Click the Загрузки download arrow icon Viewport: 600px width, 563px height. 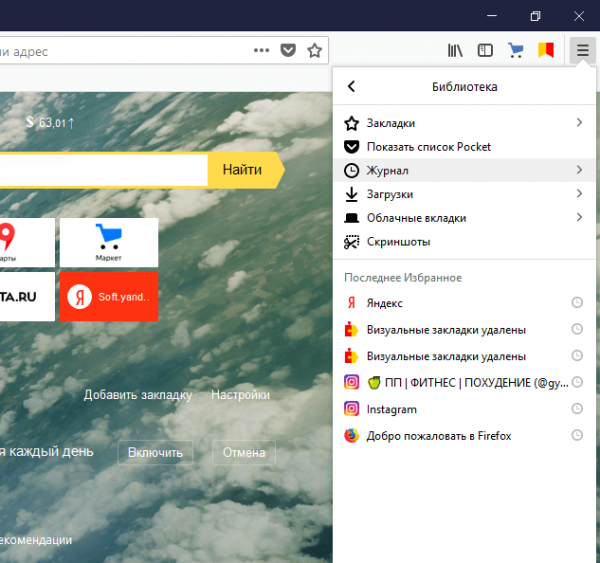click(x=351, y=194)
